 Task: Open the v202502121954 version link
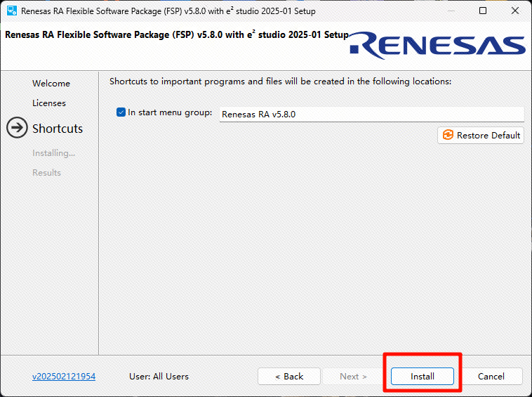pyautogui.click(x=64, y=377)
